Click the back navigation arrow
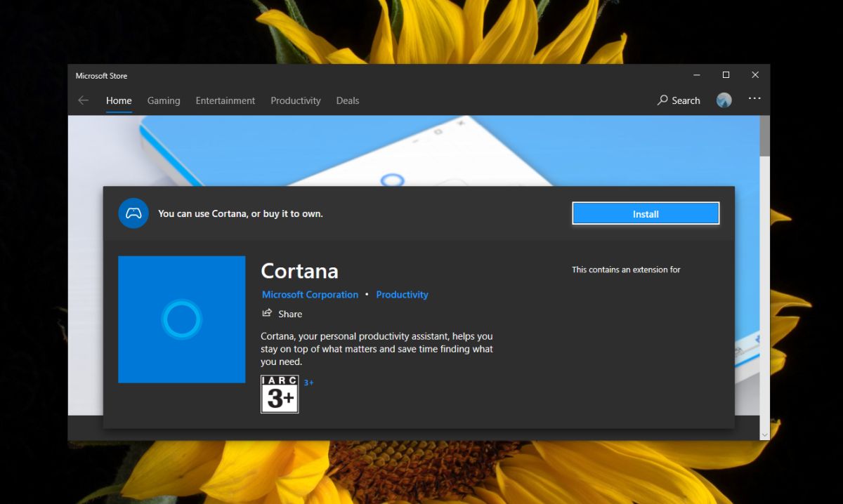This screenshot has width=843, height=504. 83,100
